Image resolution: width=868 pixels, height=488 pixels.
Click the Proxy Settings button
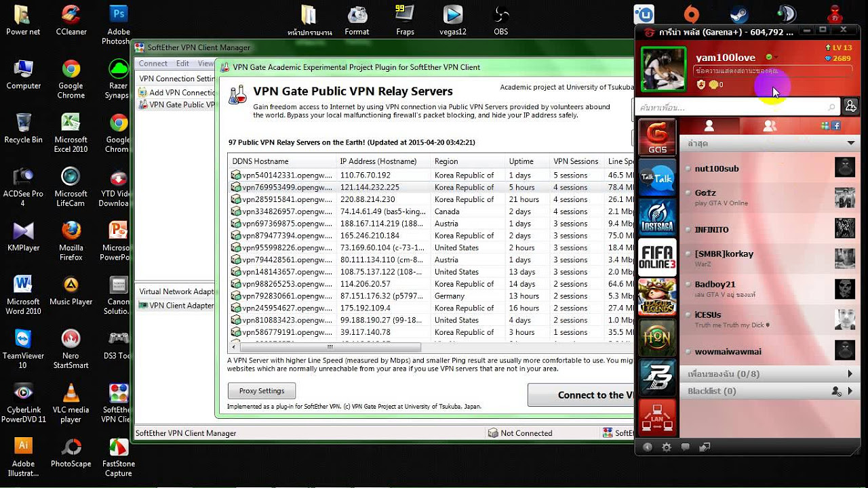pyautogui.click(x=262, y=391)
